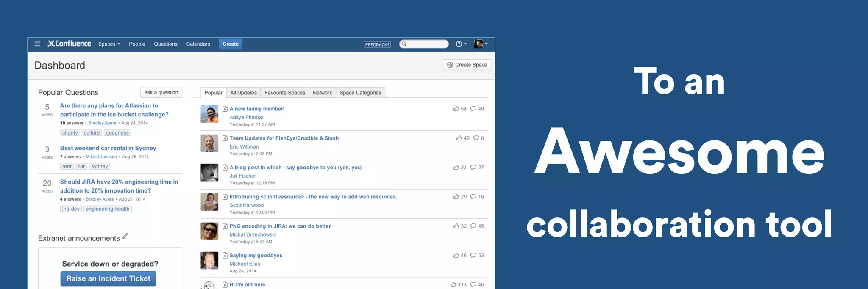The height and width of the screenshot is (289, 868).
Task: Click page icon beside 'A blog post in which'
Action: tap(225, 168)
